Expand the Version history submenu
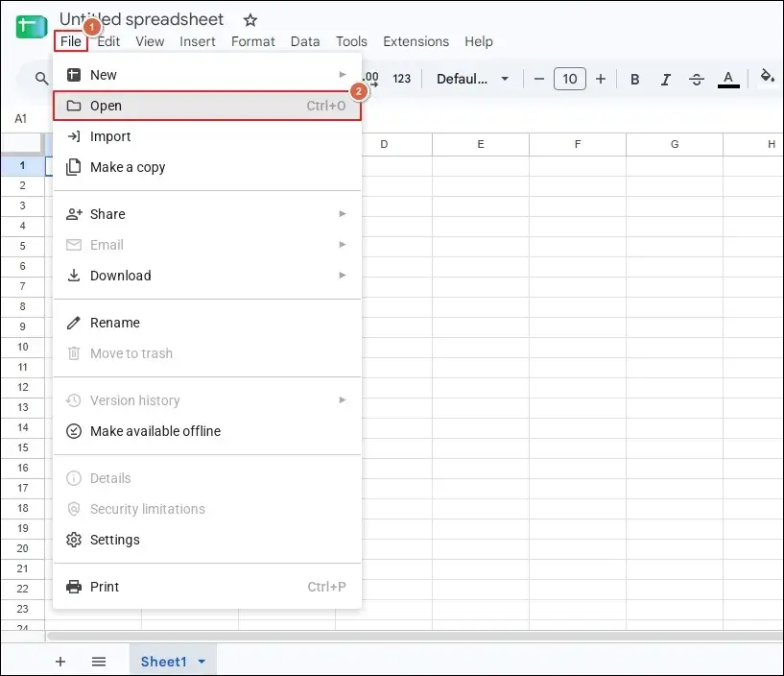This screenshot has width=784, height=676. point(207,400)
